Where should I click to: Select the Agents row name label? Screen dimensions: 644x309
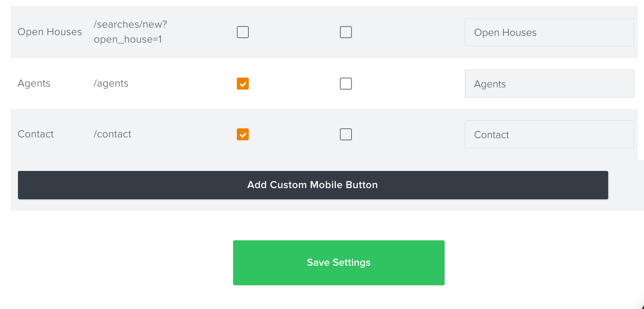[34, 84]
